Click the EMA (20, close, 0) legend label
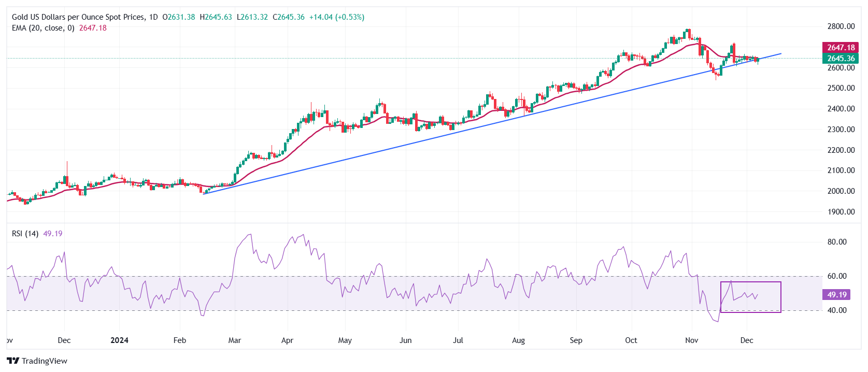 43,28
